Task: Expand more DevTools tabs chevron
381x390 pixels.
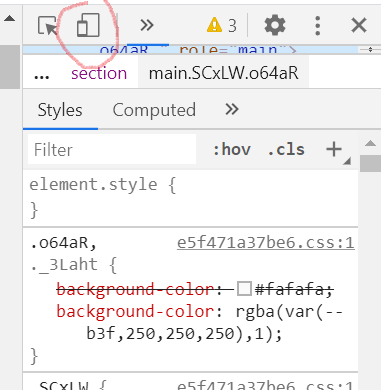Action: [147, 25]
